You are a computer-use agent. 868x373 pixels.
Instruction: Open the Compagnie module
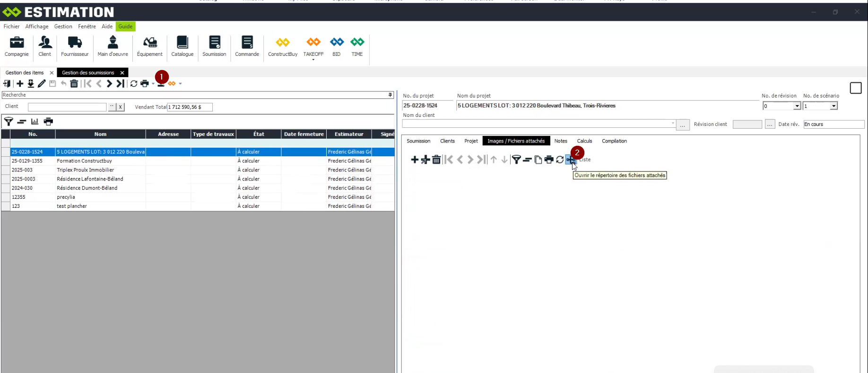pos(17,46)
